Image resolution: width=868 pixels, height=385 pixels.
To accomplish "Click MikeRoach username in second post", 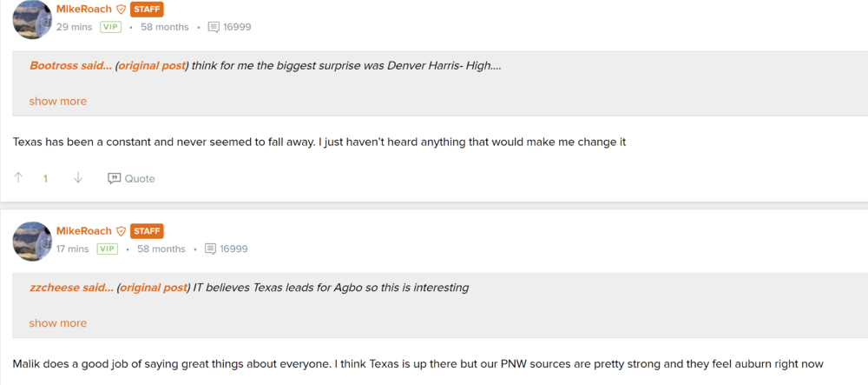I will point(84,231).
